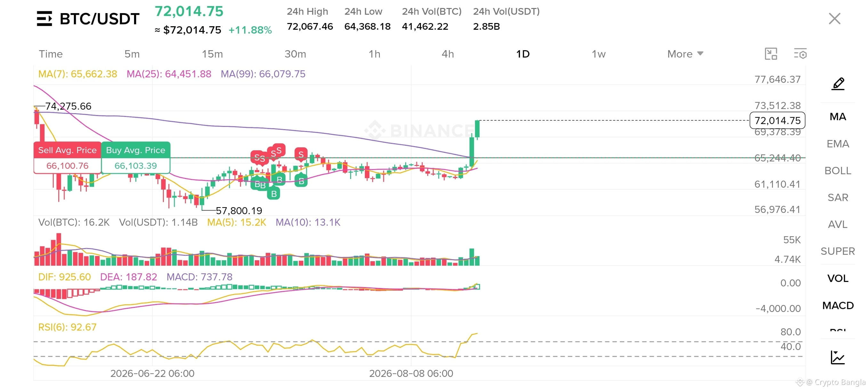Click the MACD: 737.78 legend
The height and width of the screenshot is (390, 868).
[199, 277]
